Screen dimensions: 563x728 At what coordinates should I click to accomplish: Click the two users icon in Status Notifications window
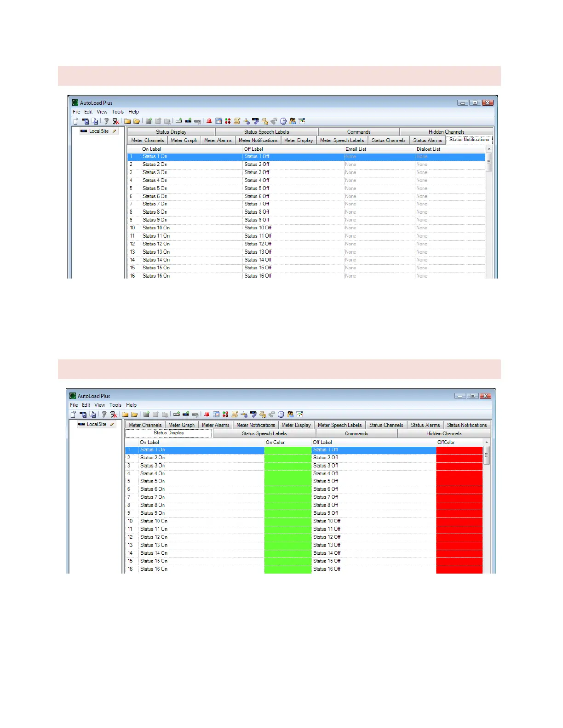coord(293,121)
